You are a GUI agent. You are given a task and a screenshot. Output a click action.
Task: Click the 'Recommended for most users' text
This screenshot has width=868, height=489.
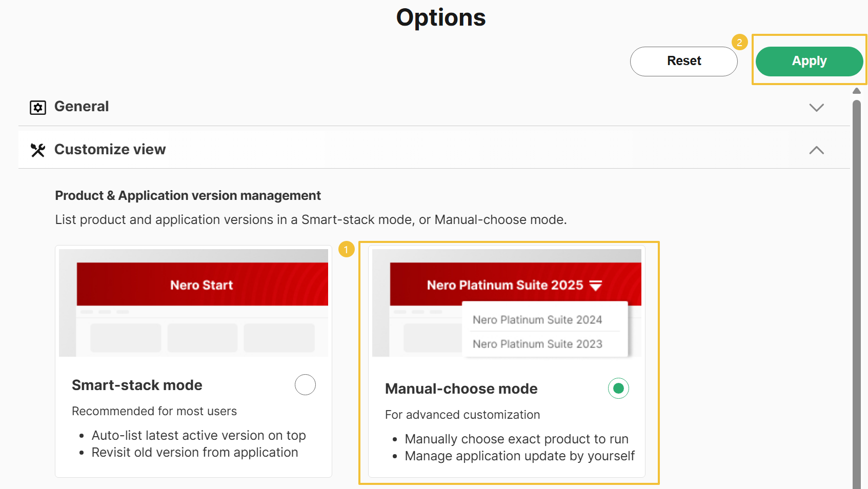pos(154,411)
